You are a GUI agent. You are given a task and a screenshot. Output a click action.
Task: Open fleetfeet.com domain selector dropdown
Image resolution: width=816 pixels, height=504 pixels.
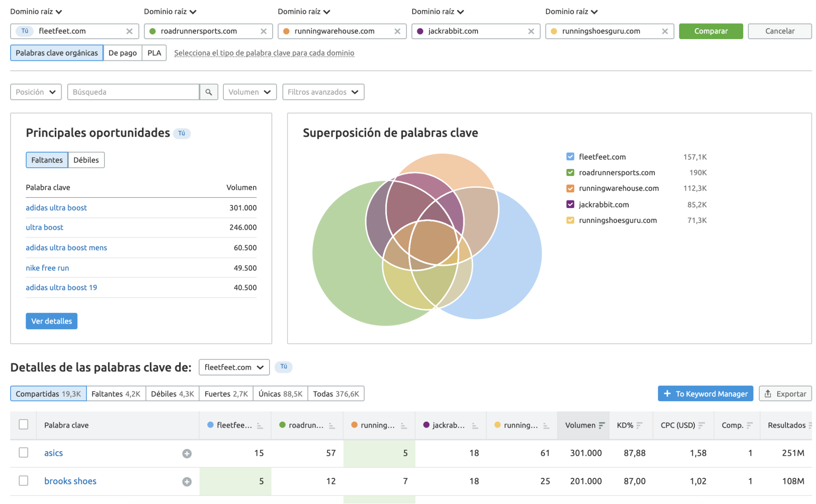coord(234,368)
